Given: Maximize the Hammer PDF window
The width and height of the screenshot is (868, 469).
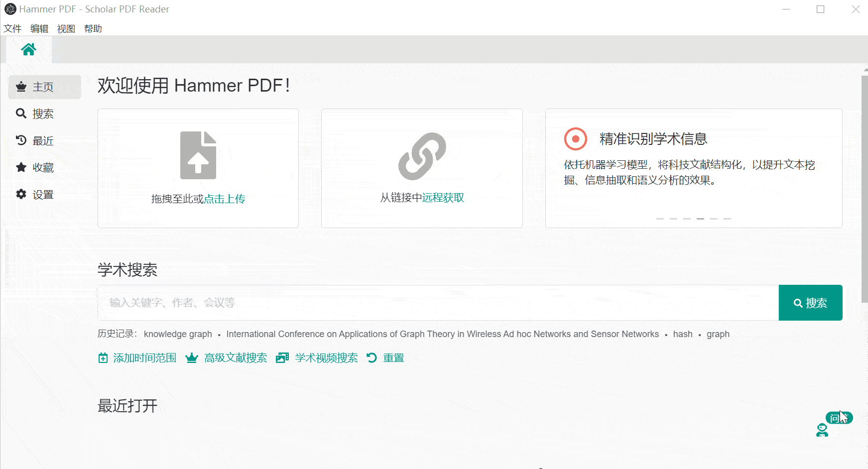Looking at the screenshot, I should click(x=821, y=9).
